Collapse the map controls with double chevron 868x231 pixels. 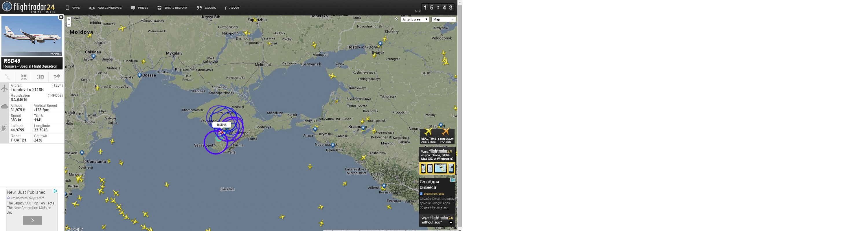[397, 19]
